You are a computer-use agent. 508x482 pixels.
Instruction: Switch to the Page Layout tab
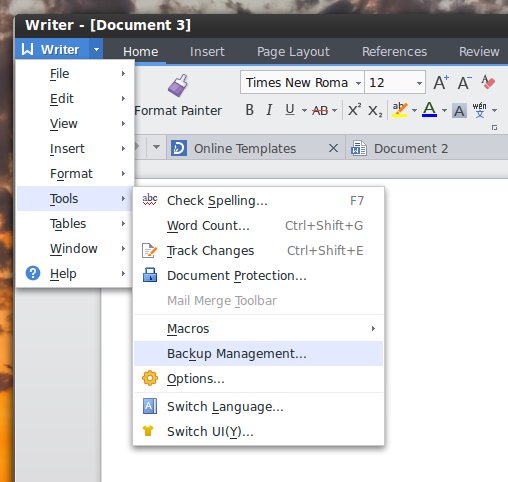[x=293, y=52]
